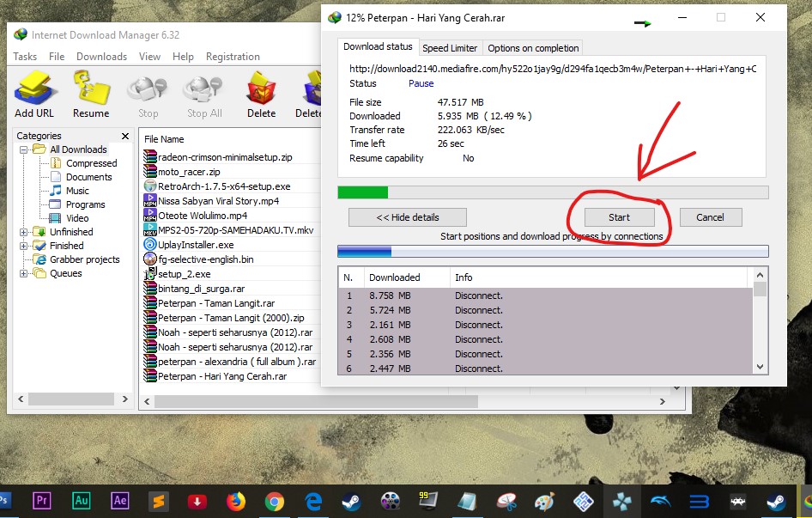Launch Firefox from the taskbar
This screenshot has width=812, height=518.
[236, 502]
